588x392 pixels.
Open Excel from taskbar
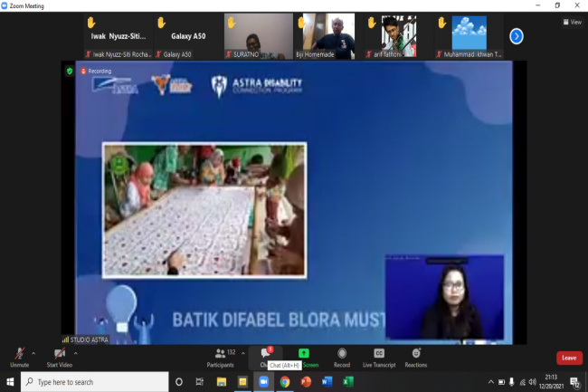click(347, 382)
